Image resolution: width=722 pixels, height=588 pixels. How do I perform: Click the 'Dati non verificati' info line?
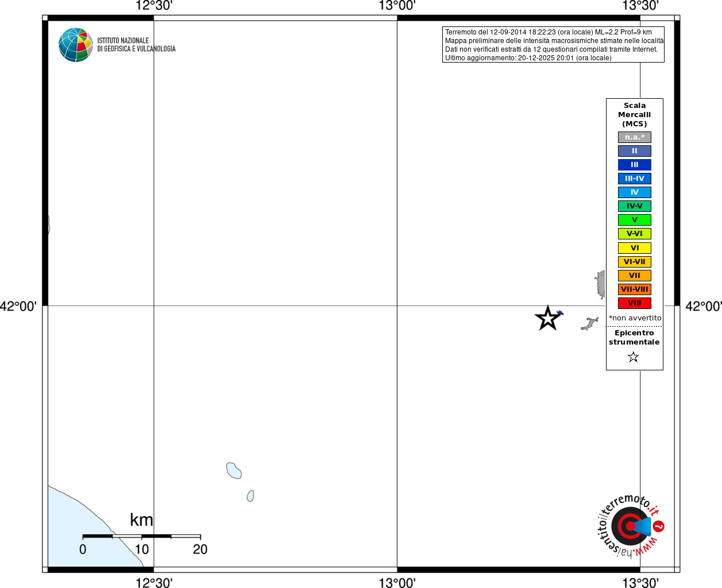click(551, 49)
